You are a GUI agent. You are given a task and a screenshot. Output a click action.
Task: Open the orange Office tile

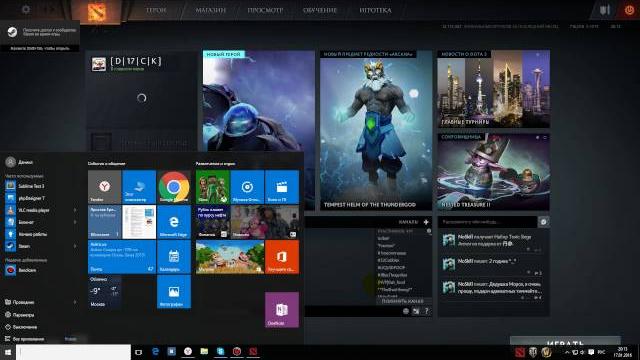(x=282, y=257)
